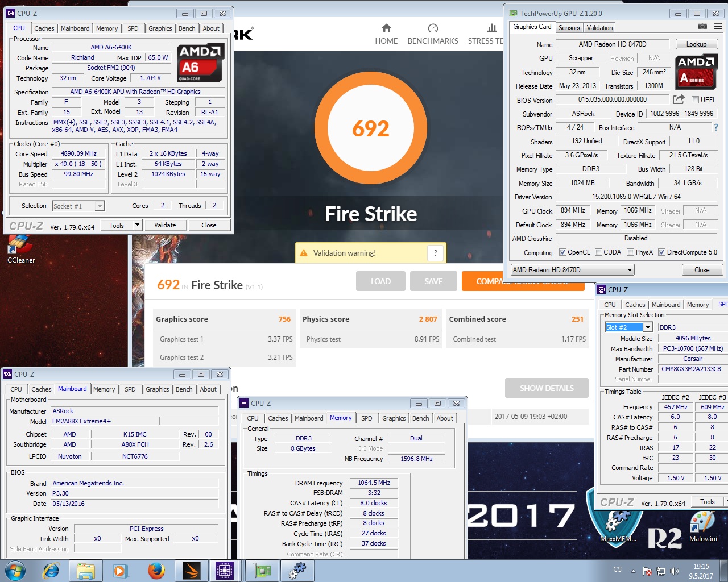
Task: Open the CCleaner desktop shortcut
Action: [x=21, y=250]
